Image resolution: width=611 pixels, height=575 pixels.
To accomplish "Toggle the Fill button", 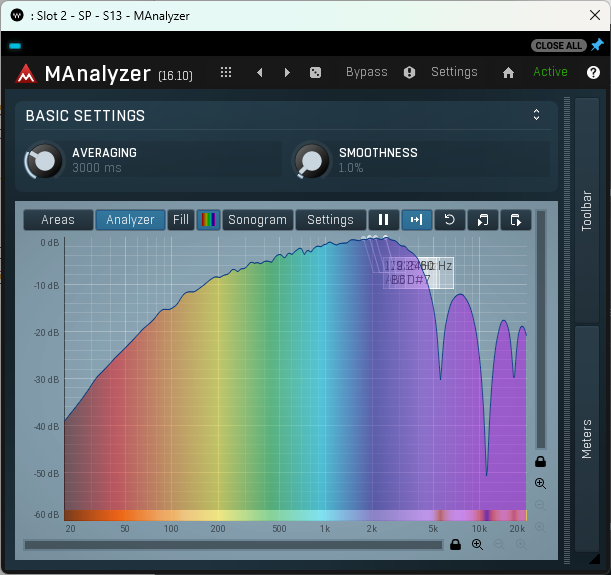I will (181, 220).
